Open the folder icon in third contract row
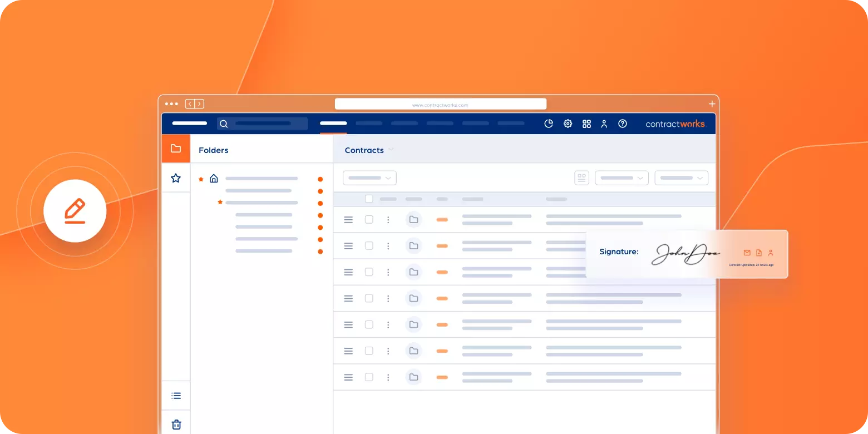This screenshot has height=434, width=868. click(413, 272)
